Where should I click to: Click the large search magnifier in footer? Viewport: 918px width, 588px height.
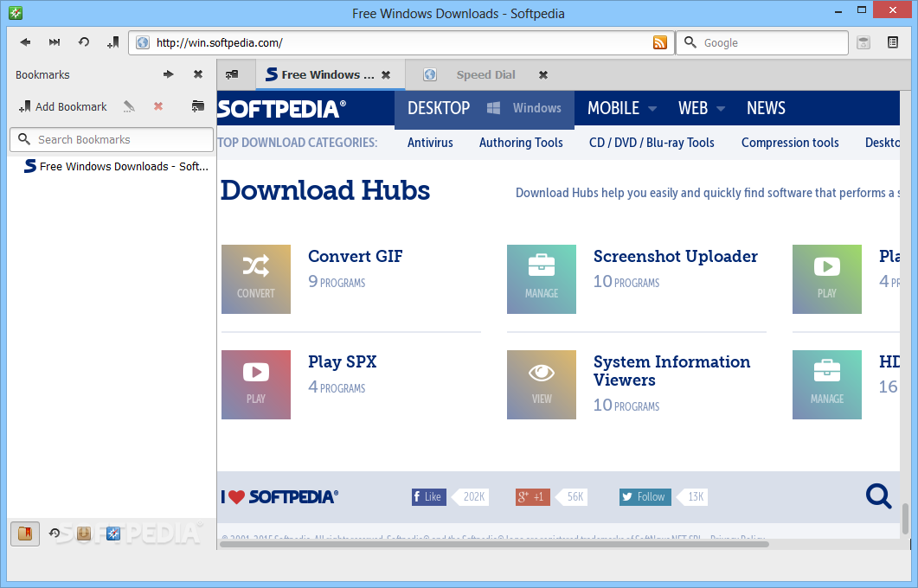(878, 496)
